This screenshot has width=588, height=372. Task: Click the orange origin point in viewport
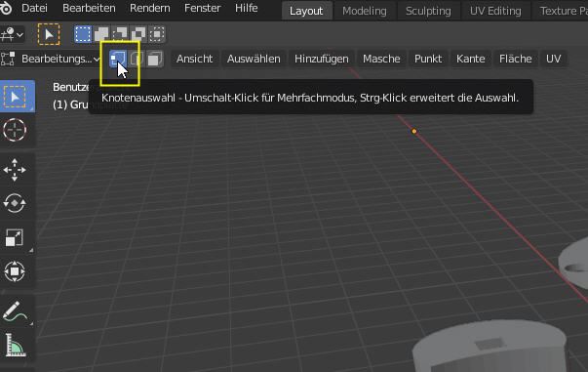coord(414,132)
